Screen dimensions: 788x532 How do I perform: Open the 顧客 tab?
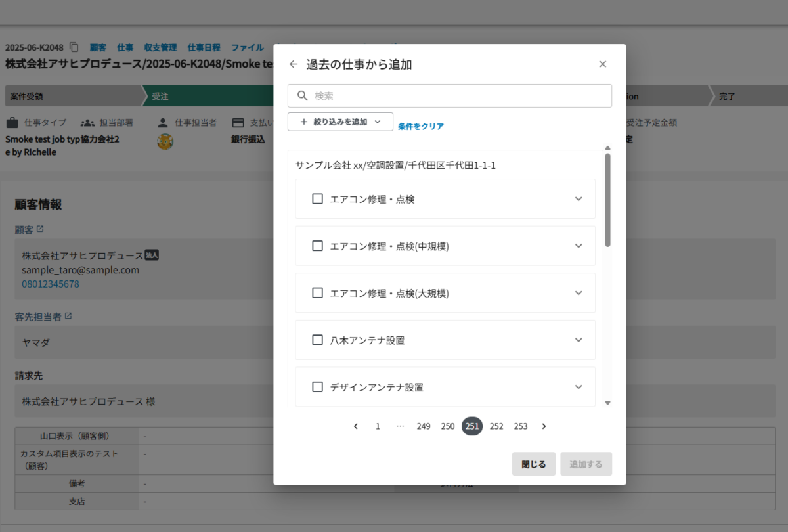(x=98, y=47)
